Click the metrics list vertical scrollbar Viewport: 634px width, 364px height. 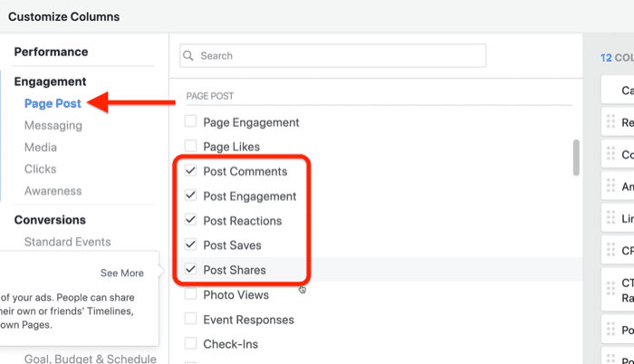[576, 157]
